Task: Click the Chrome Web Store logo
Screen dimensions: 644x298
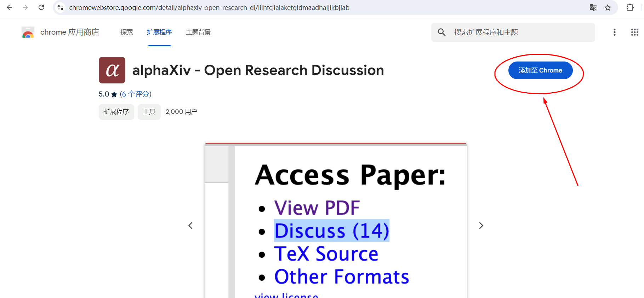Action: tap(28, 32)
